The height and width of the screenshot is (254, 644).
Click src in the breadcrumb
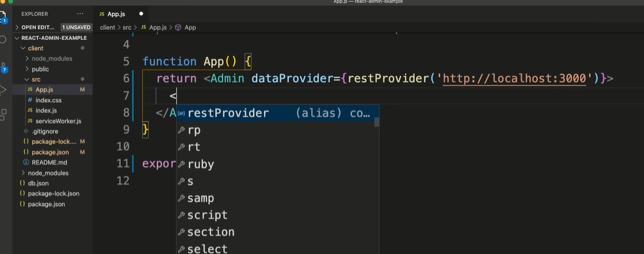[x=127, y=27]
